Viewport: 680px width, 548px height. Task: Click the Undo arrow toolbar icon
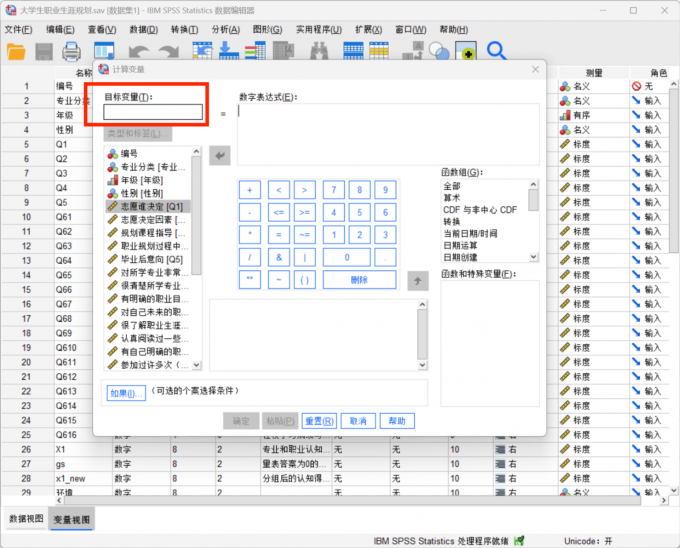[139, 52]
